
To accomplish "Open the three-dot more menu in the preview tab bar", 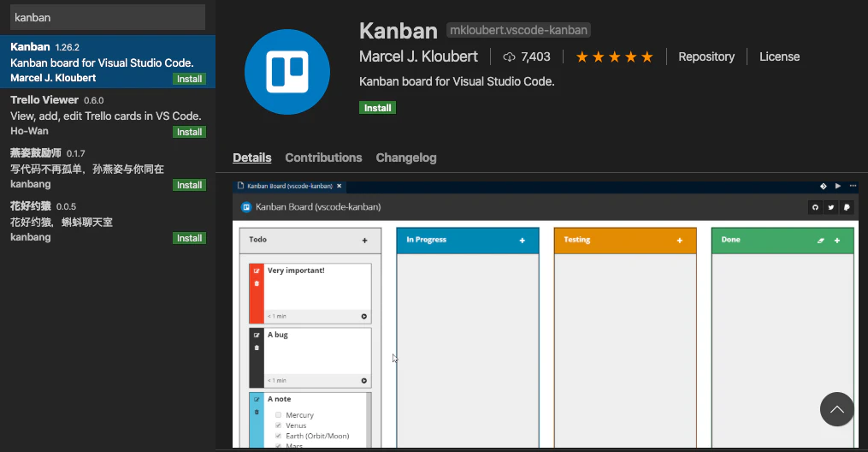I will pyautogui.click(x=853, y=186).
